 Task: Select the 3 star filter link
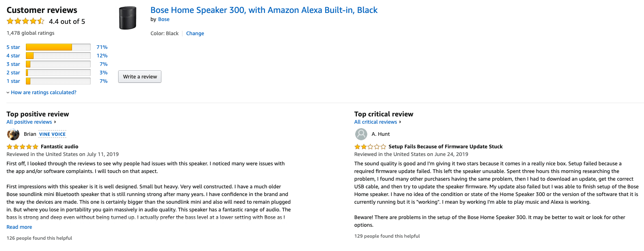pyautogui.click(x=13, y=64)
